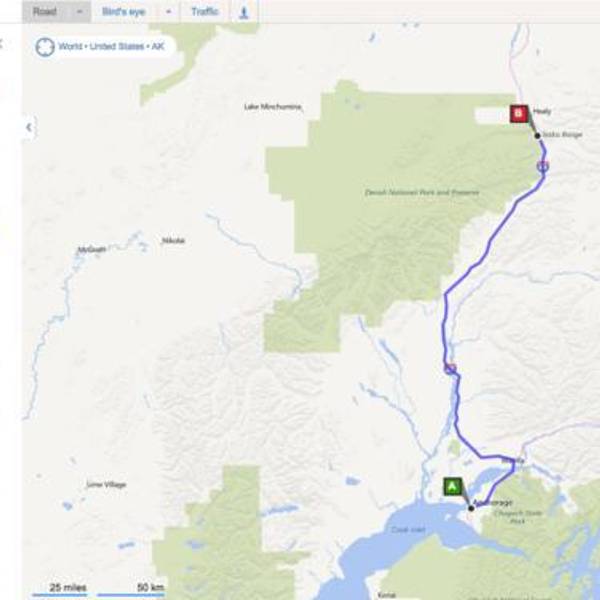Select green start marker A
Image resolution: width=600 pixels, height=600 pixels.
point(452,486)
